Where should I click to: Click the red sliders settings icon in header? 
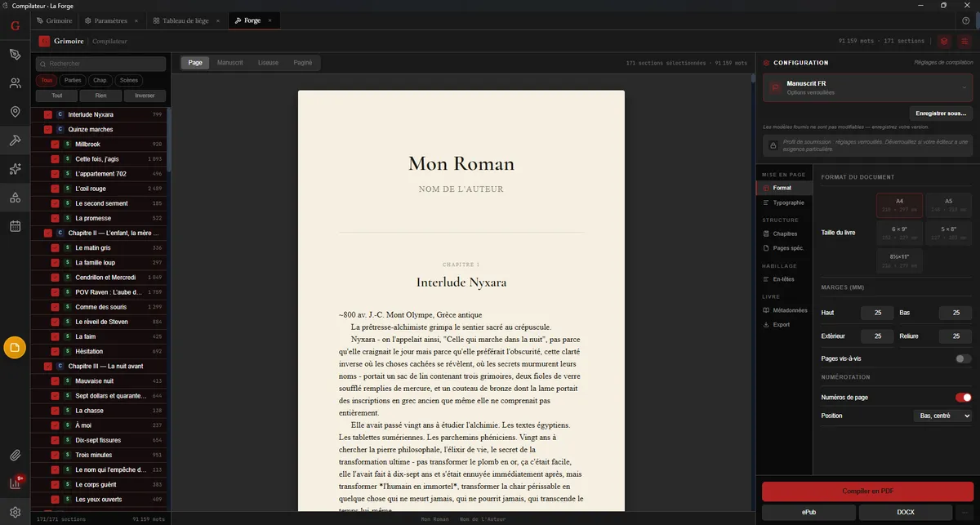964,41
